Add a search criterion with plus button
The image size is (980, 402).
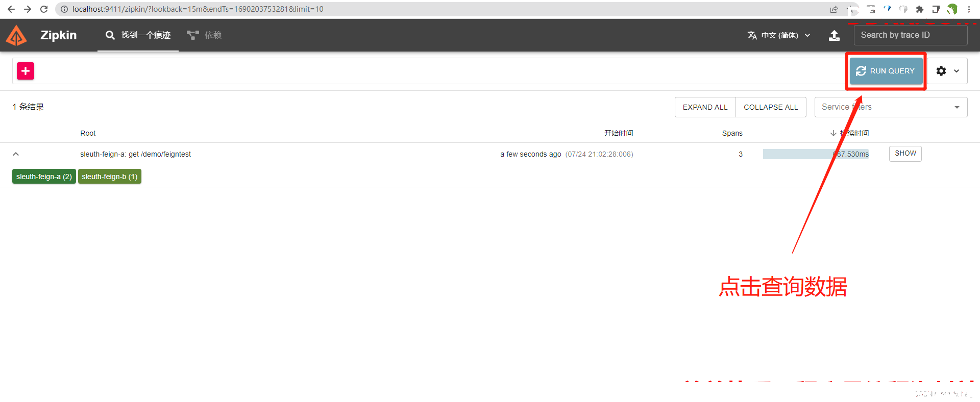26,71
